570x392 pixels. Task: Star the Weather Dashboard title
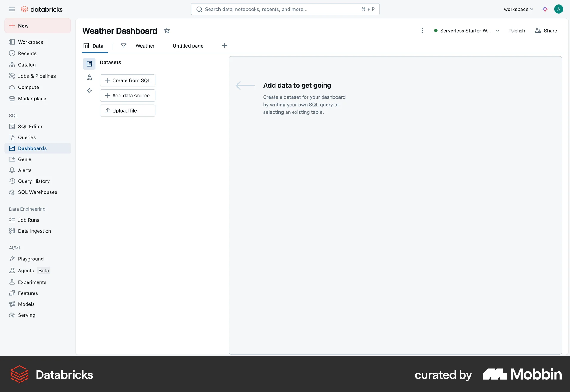(167, 31)
